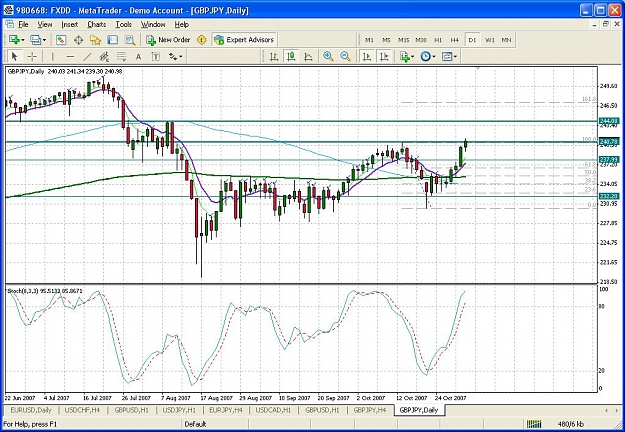Toggle the Expert Advisors button
This screenshot has height=432, width=625.
point(244,40)
